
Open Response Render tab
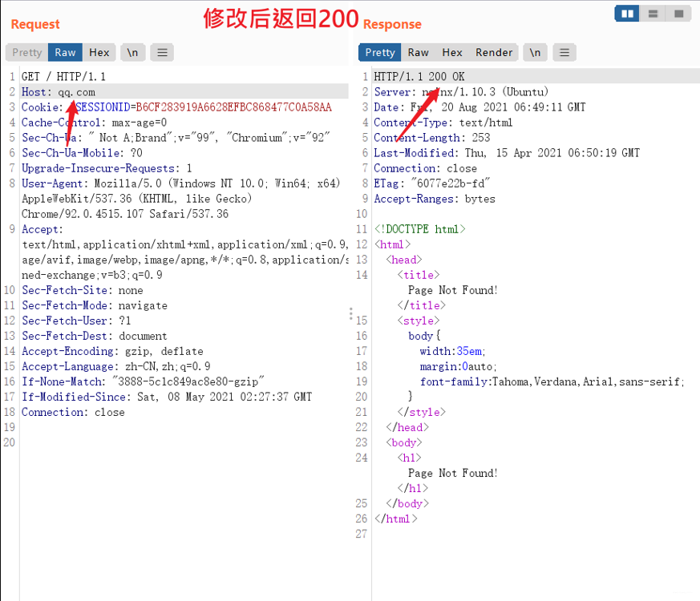pyautogui.click(x=494, y=53)
